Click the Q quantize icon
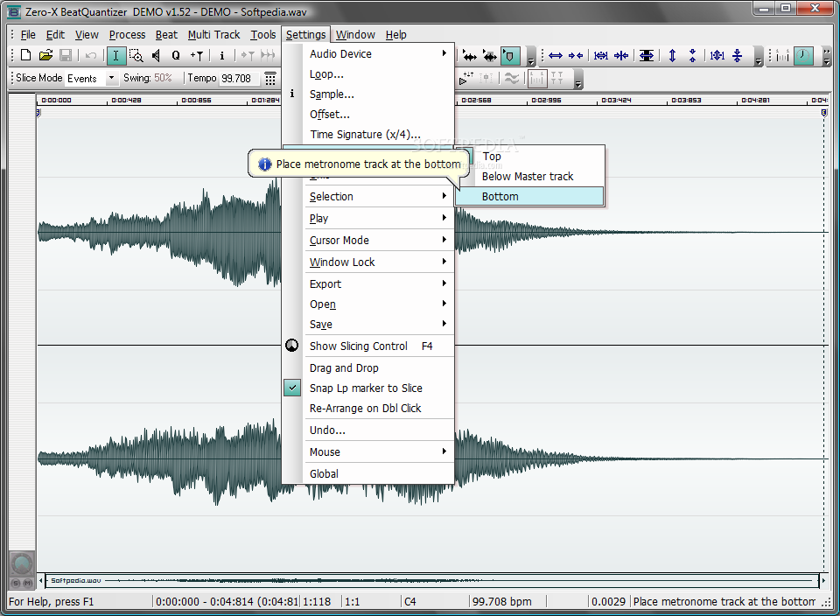 pos(176,55)
